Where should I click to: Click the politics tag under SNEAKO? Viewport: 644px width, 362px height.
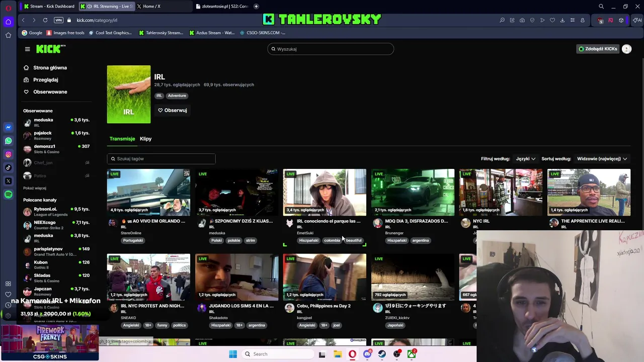point(180,325)
